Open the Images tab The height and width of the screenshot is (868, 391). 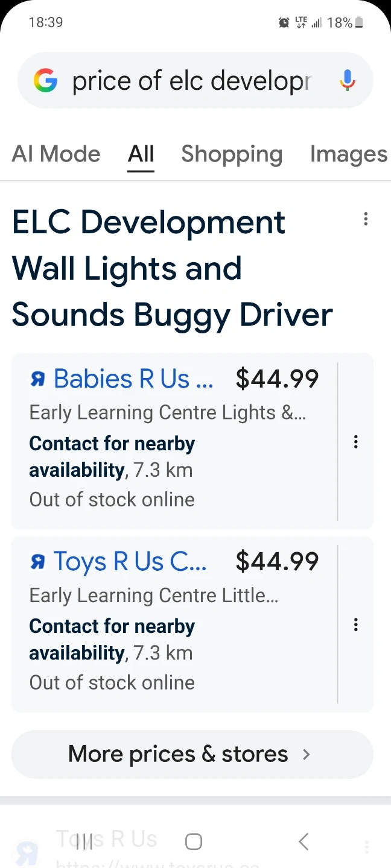coord(348,154)
